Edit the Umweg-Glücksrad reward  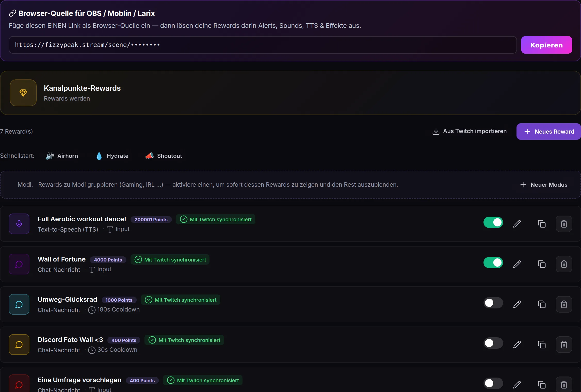[x=517, y=304]
